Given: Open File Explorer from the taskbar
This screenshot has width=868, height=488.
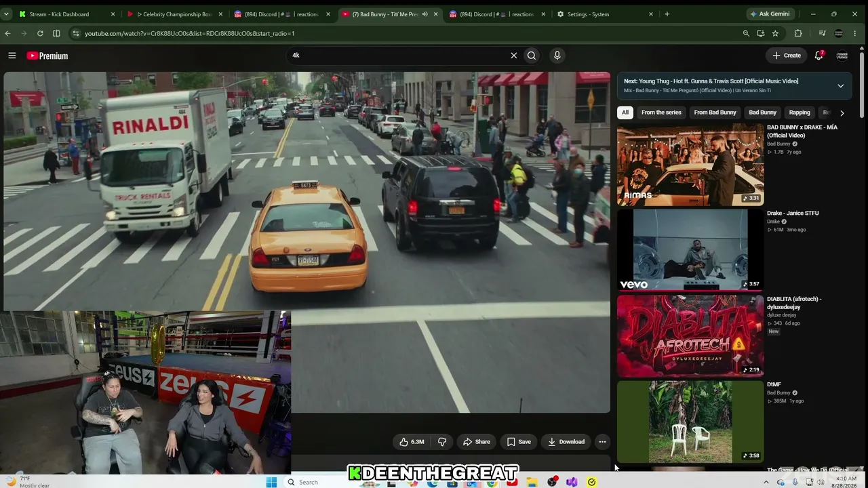Looking at the screenshot, I should click(532, 482).
